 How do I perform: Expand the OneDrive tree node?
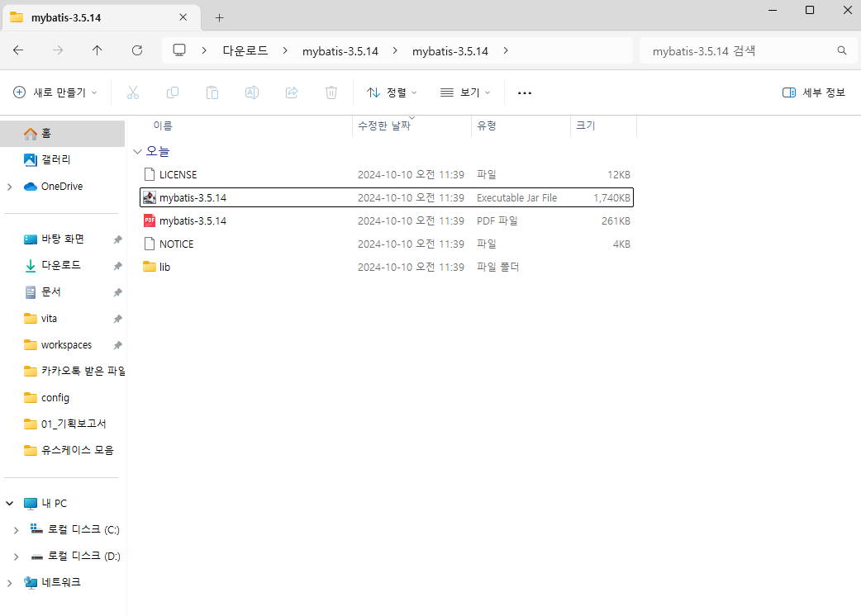click(9, 187)
